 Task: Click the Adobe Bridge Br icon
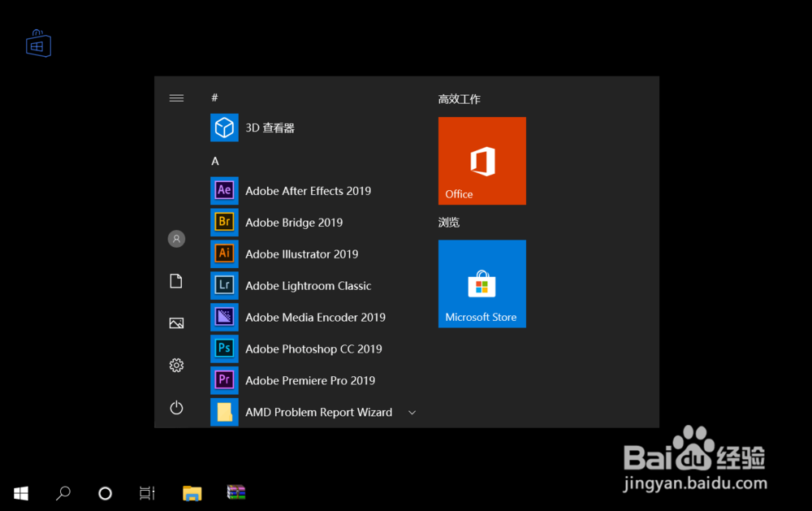coord(224,223)
